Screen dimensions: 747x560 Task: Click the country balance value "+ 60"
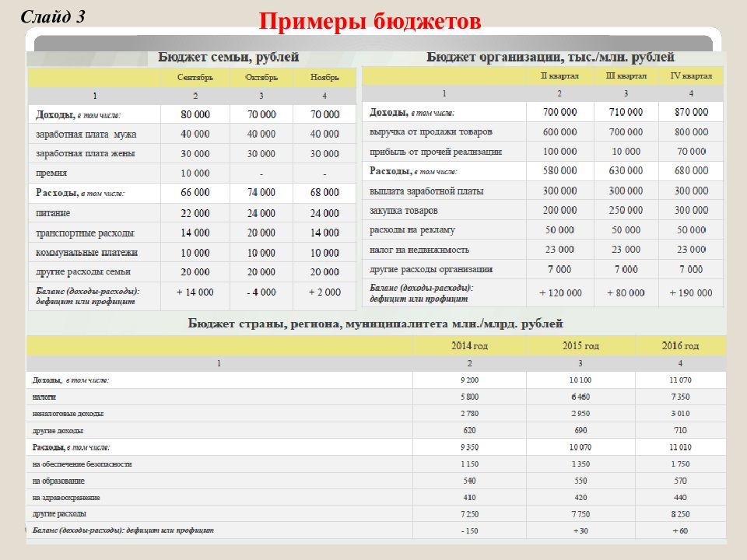tap(680, 531)
